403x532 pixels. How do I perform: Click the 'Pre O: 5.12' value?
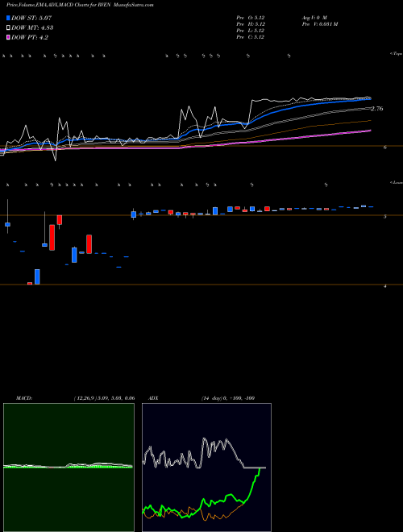pos(251,18)
